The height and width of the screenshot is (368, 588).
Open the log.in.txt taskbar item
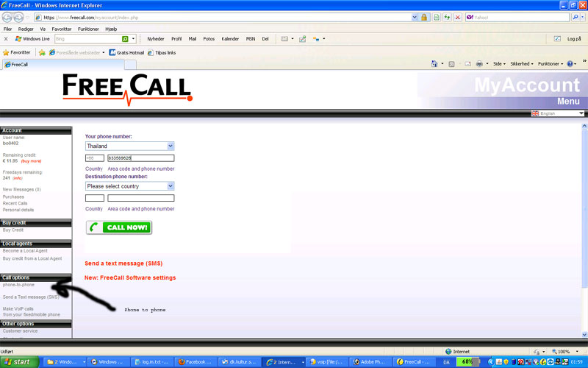[x=152, y=362]
